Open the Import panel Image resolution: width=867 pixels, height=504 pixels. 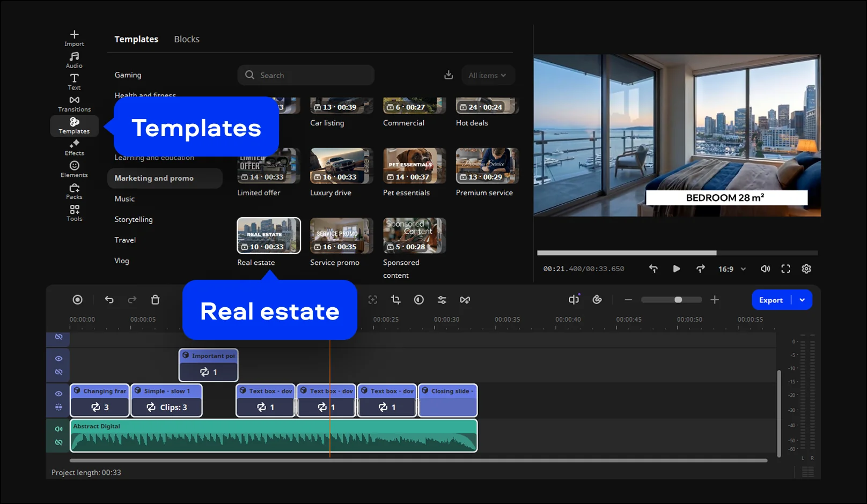coord(74,38)
